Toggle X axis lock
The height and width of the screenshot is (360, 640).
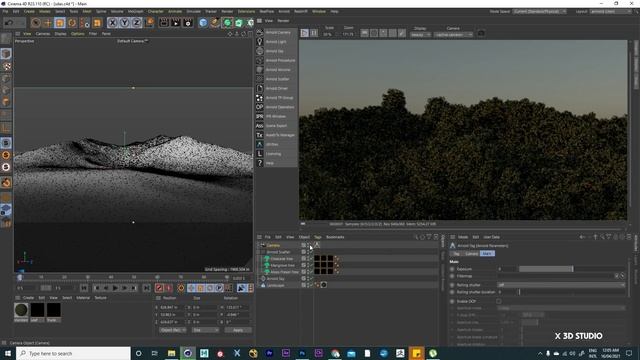(113, 23)
